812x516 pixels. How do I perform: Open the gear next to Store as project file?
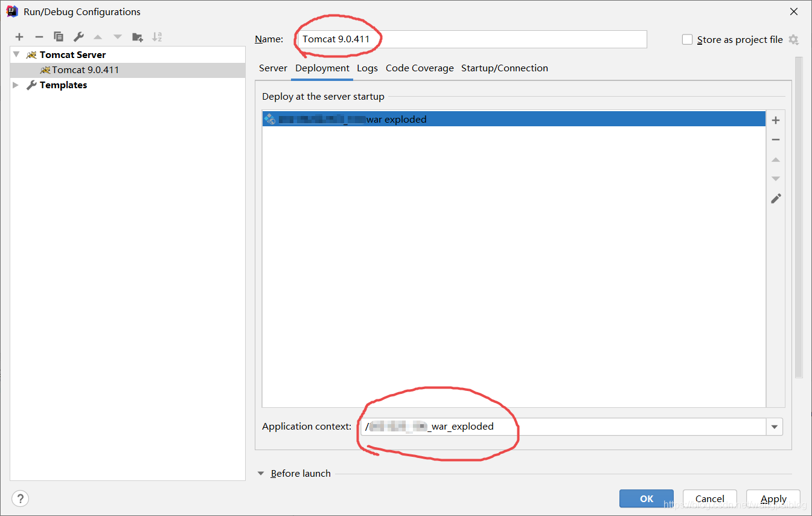(793, 39)
